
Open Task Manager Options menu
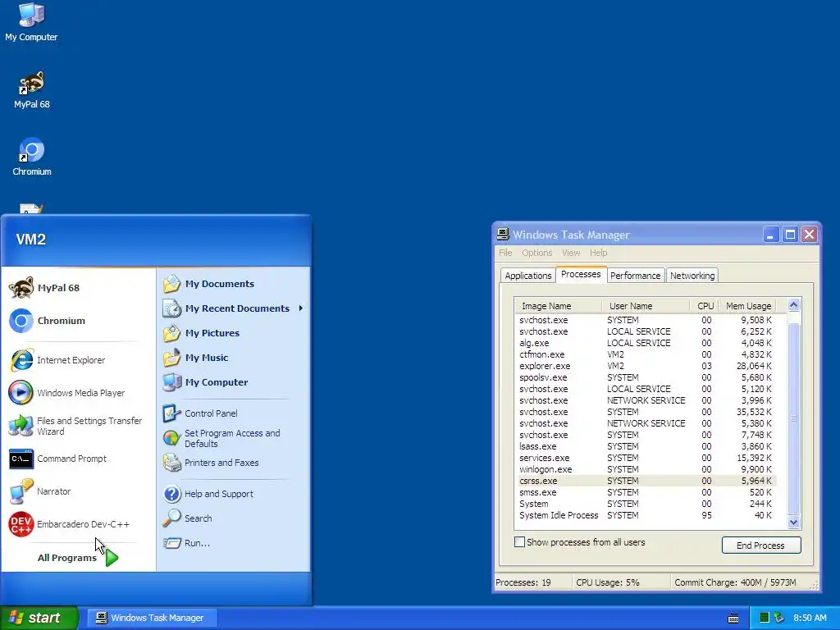coord(536,253)
